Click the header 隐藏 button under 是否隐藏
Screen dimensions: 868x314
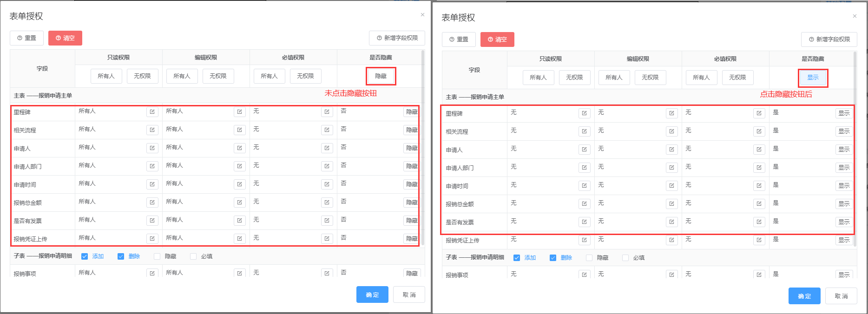pos(381,76)
